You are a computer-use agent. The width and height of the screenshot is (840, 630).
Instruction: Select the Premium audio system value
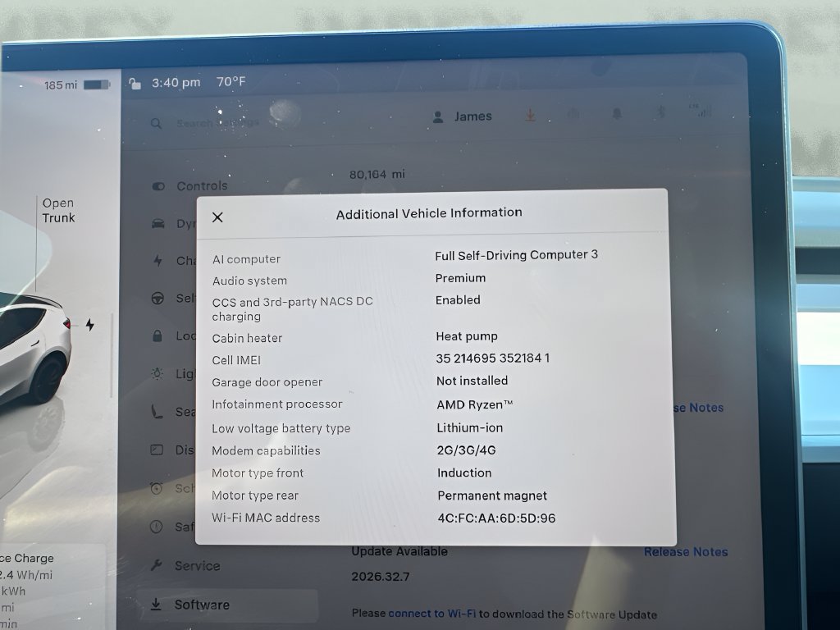(x=460, y=278)
